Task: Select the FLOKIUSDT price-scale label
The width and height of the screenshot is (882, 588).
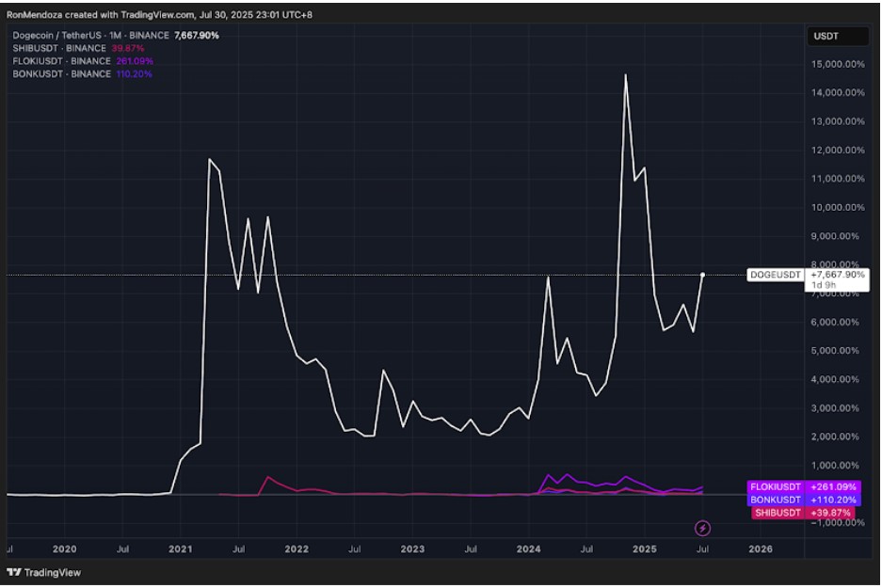Action: click(775, 486)
